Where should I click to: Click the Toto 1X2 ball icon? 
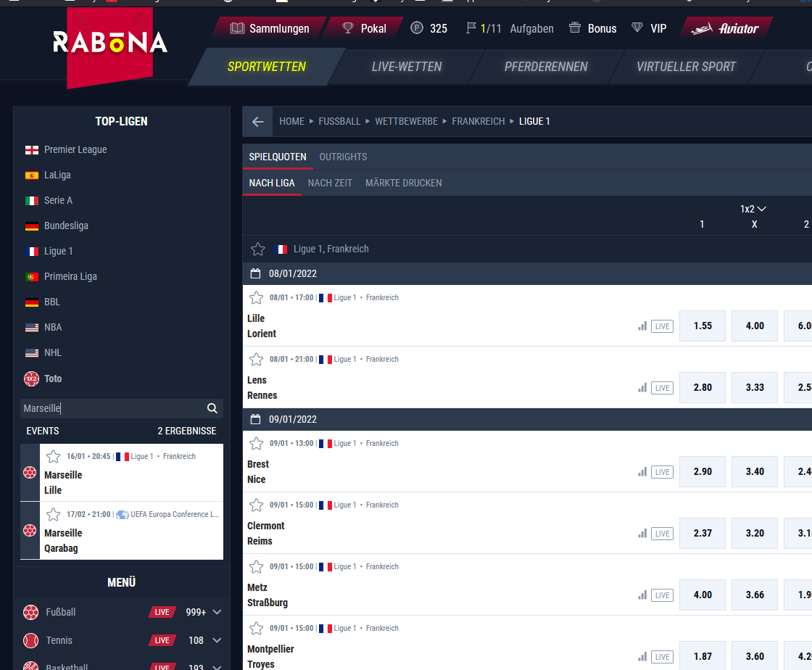click(x=32, y=379)
